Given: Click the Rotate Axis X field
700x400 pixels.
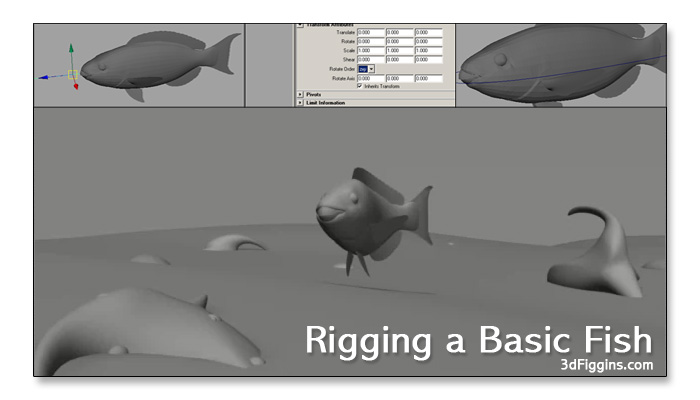Looking at the screenshot, I should click(x=371, y=78).
